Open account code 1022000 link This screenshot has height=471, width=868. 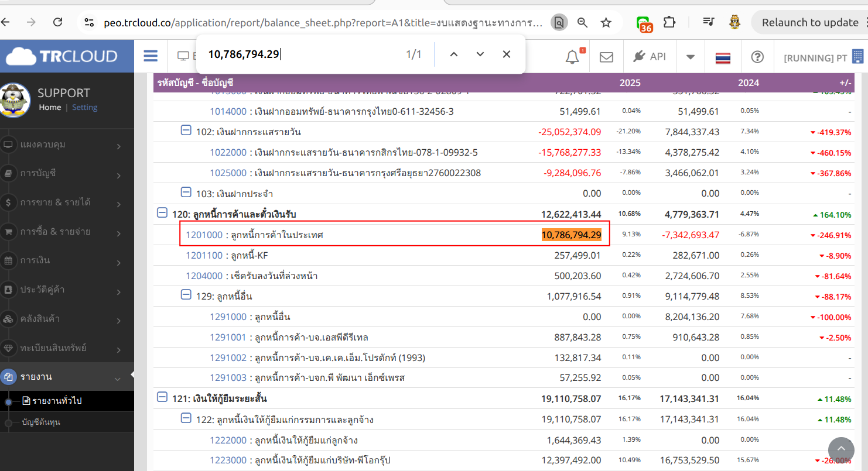coord(228,153)
